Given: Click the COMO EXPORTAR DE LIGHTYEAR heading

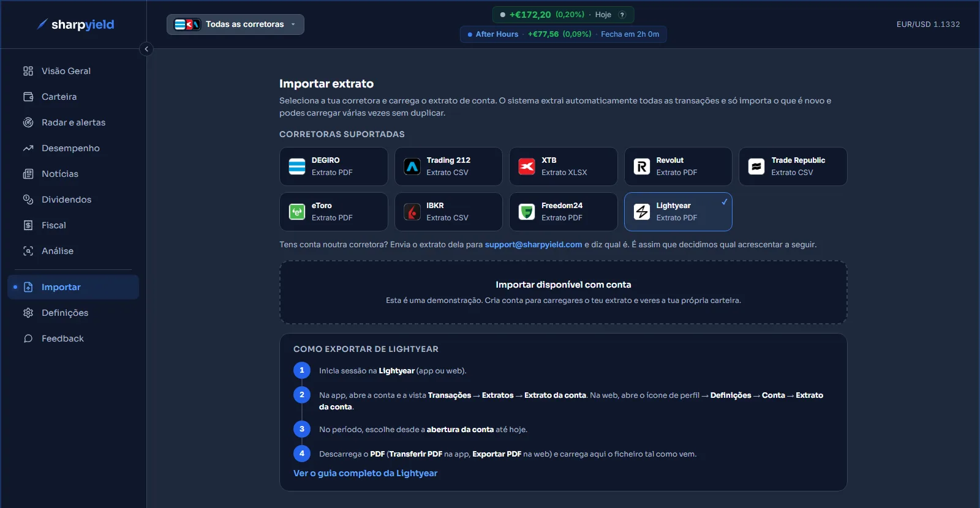Looking at the screenshot, I should point(366,349).
